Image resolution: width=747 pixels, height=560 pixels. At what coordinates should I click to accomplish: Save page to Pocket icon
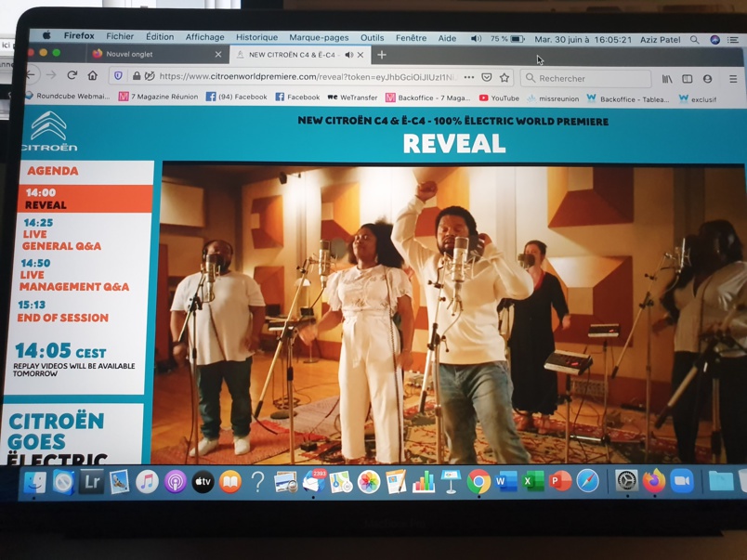(x=487, y=78)
